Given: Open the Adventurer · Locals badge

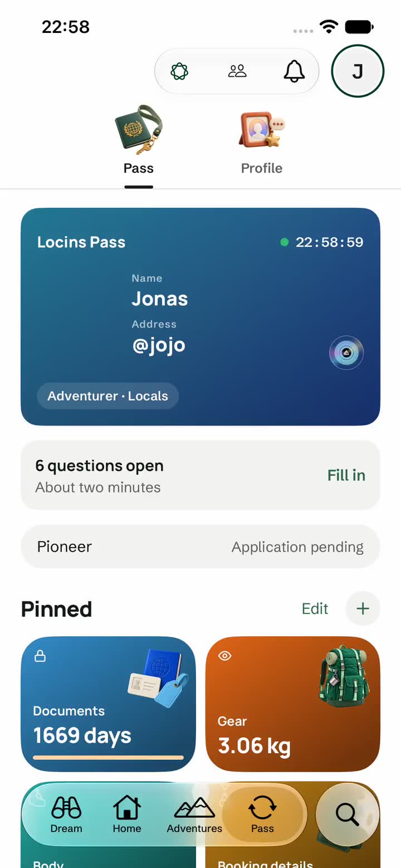Looking at the screenshot, I should [x=107, y=396].
